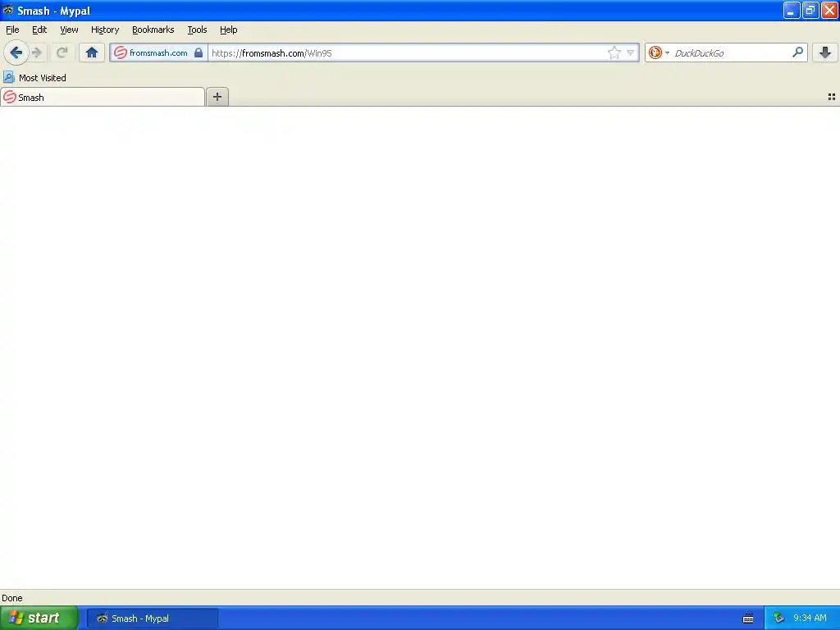Restore down the Mypal window
The width and height of the screenshot is (840, 630).
click(x=810, y=10)
